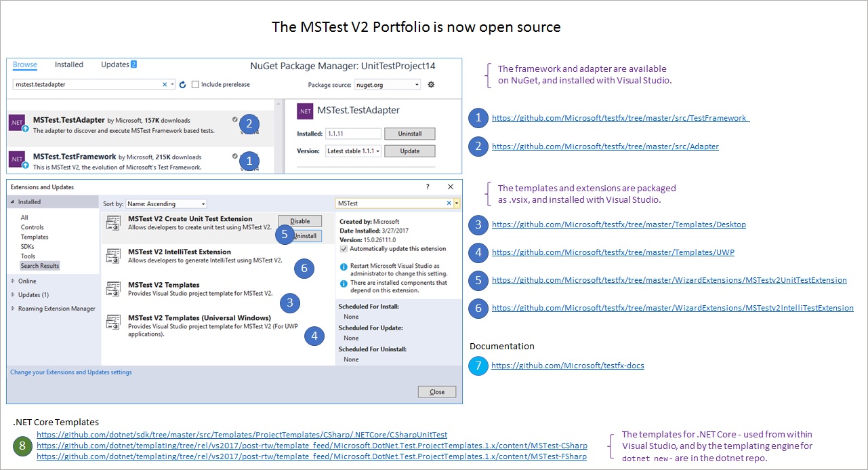868x470 pixels.
Task: Open Change your Extensions and Updates settings link
Action: (x=71, y=372)
